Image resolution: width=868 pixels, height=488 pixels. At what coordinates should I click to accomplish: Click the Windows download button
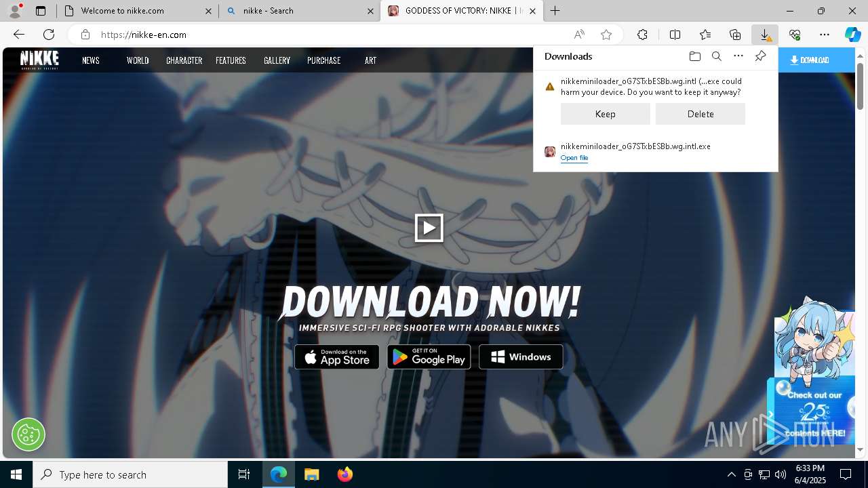click(521, 357)
